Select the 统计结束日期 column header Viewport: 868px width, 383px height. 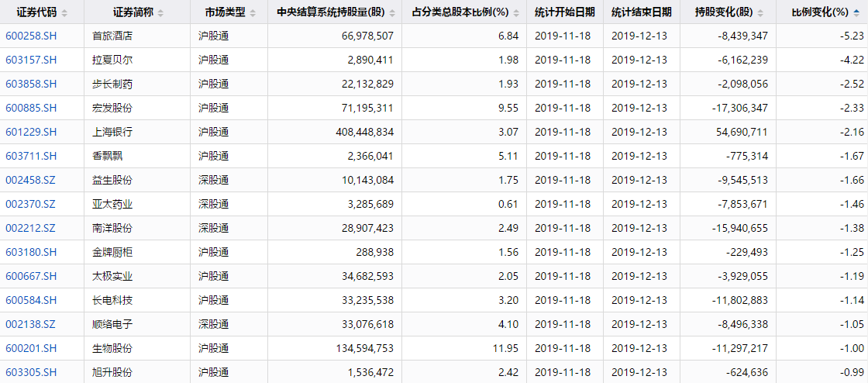(x=642, y=12)
